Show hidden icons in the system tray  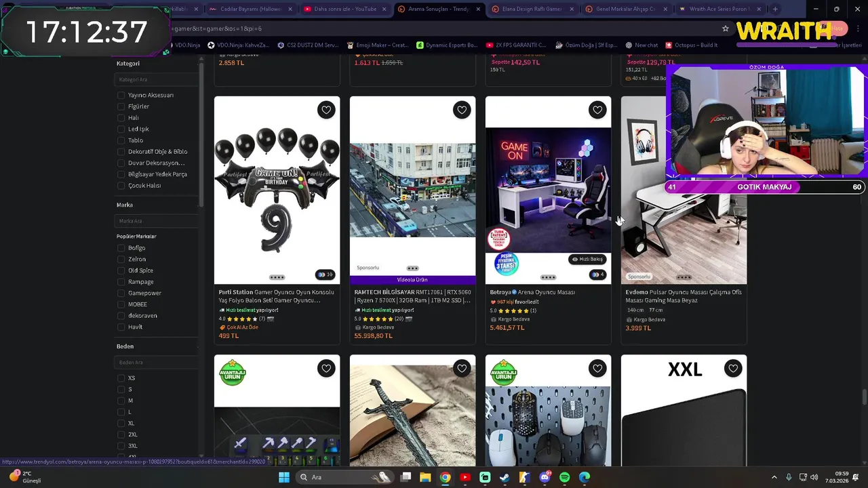[774, 477]
